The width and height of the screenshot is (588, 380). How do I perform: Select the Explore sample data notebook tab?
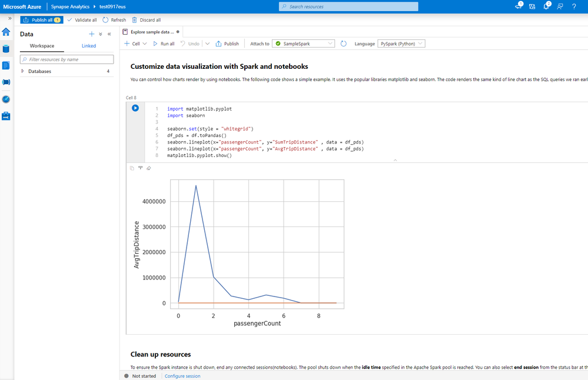[x=151, y=32]
